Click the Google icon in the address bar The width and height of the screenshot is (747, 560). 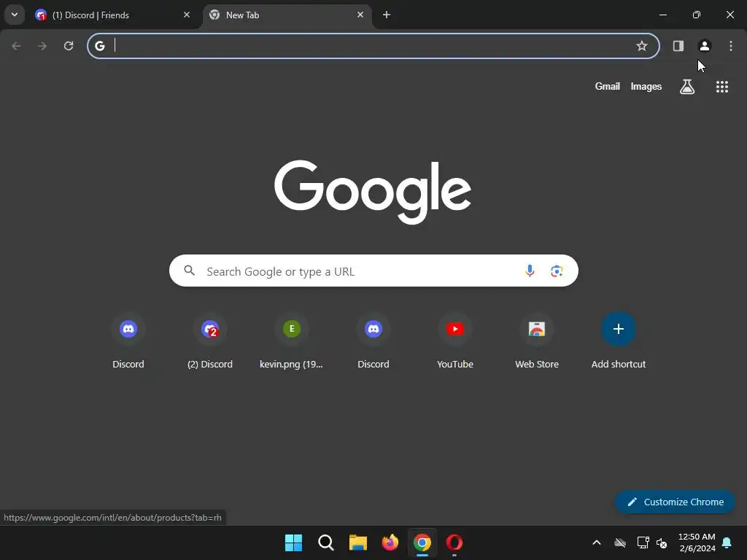tap(99, 46)
